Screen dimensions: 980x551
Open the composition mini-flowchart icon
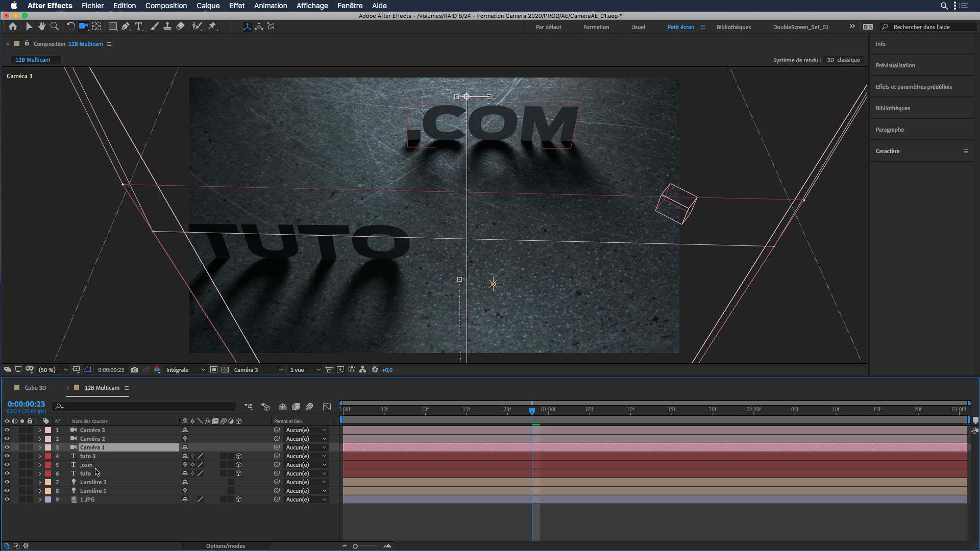(x=248, y=407)
